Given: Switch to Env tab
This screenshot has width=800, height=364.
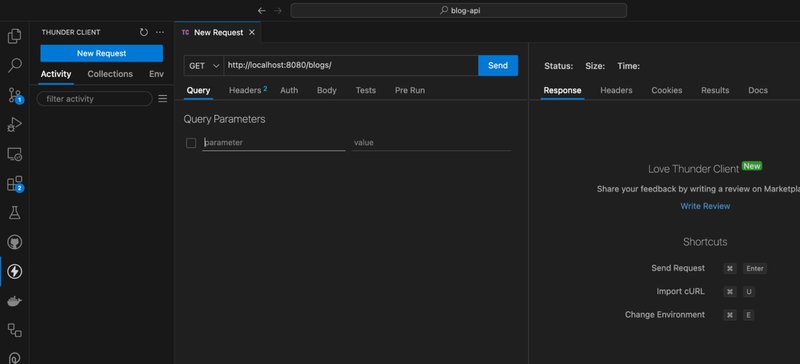Looking at the screenshot, I should (x=156, y=74).
